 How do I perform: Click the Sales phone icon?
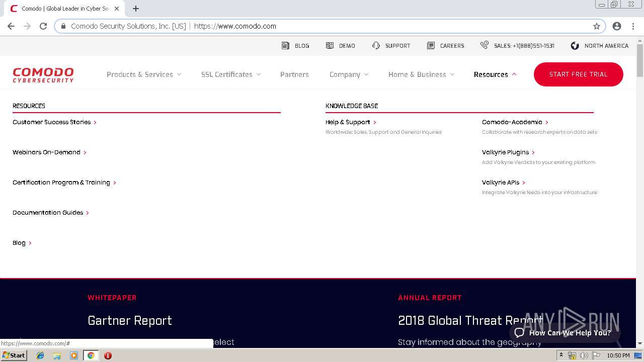(485, 45)
